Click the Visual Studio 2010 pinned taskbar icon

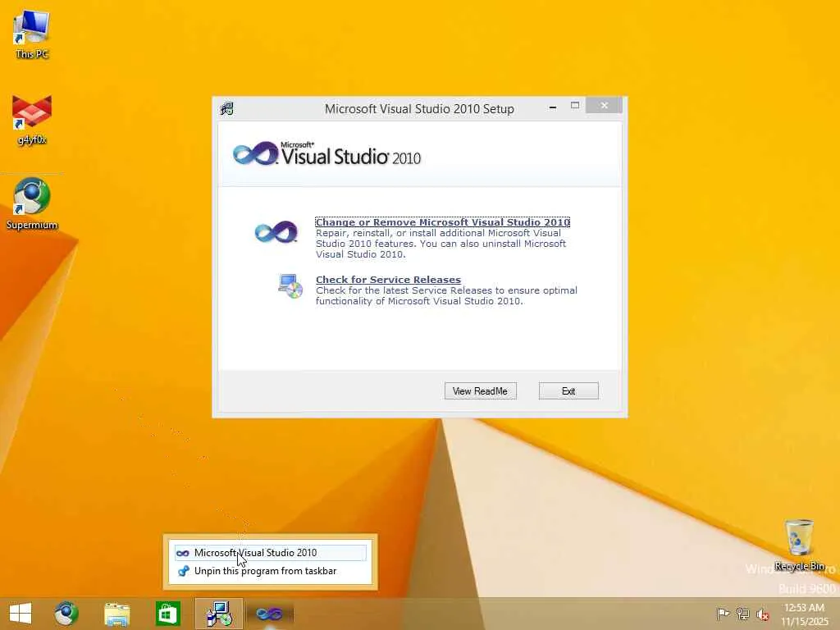pyautogui.click(x=269, y=614)
